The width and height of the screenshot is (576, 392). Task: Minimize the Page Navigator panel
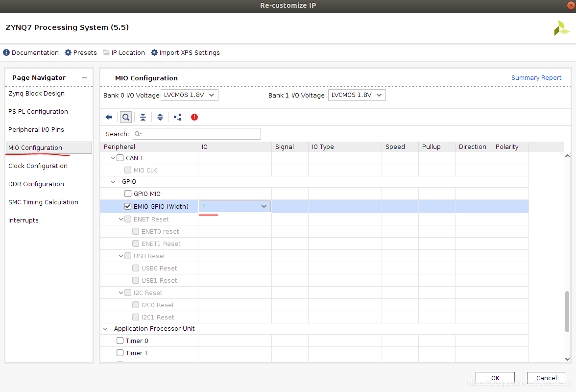point(85,78)
